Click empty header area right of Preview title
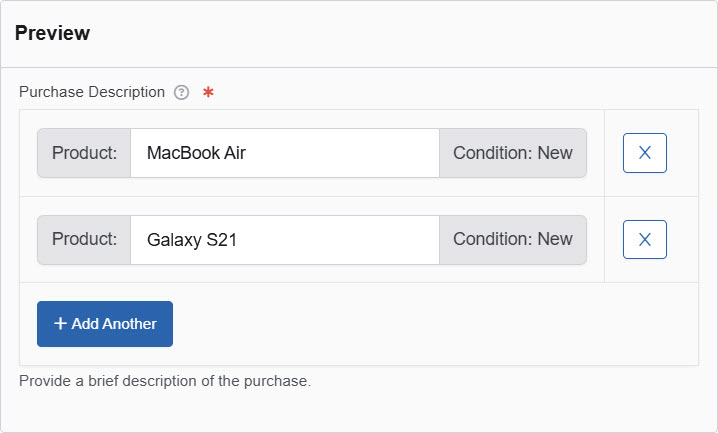 pos(400,33)
